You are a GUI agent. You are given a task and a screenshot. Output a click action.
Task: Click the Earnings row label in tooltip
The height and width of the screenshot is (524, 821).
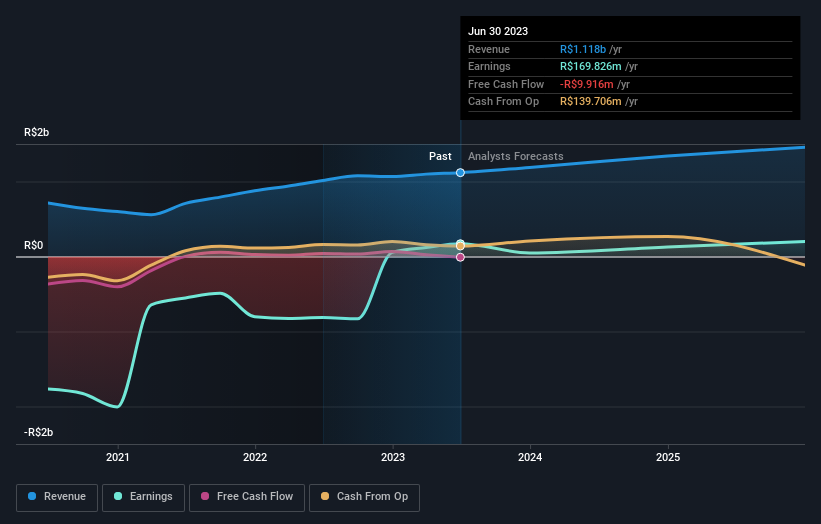pos(489,66)
